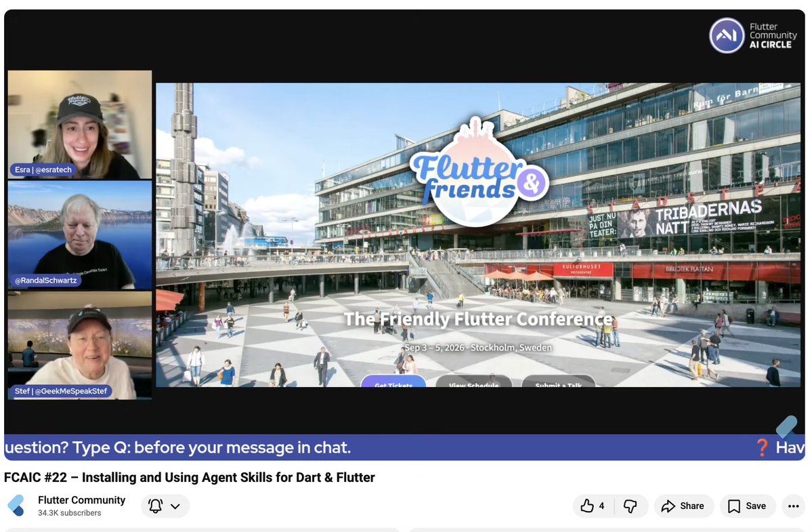Like the video with thumbs up

593,506
